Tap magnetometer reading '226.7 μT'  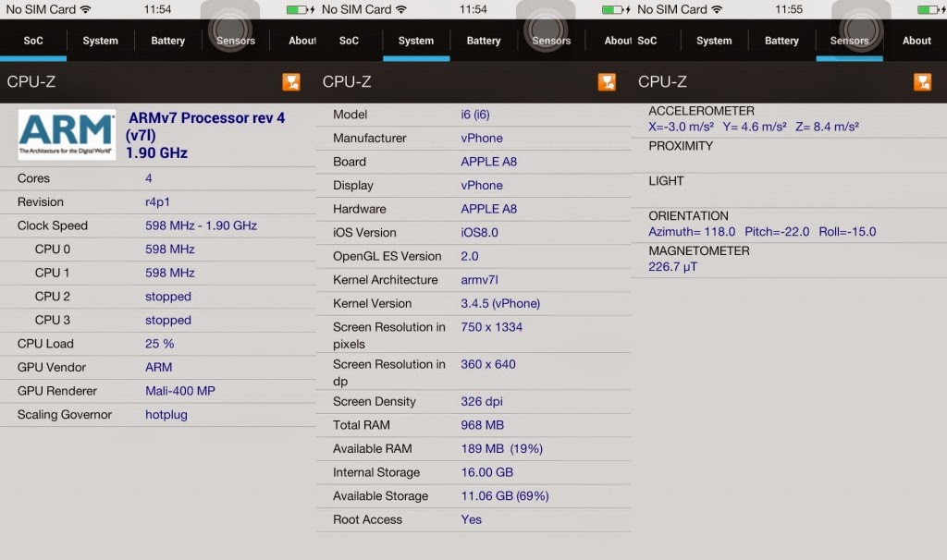(x=673, y=267)
